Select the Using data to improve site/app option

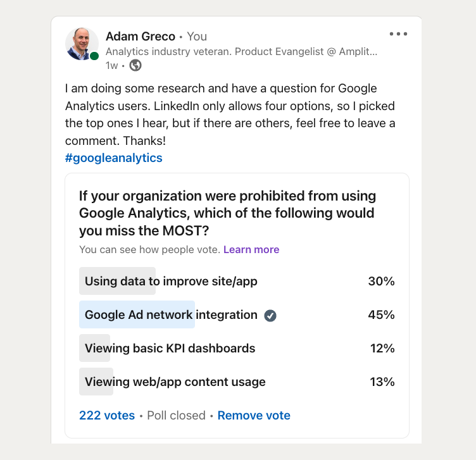pos(237,281)
